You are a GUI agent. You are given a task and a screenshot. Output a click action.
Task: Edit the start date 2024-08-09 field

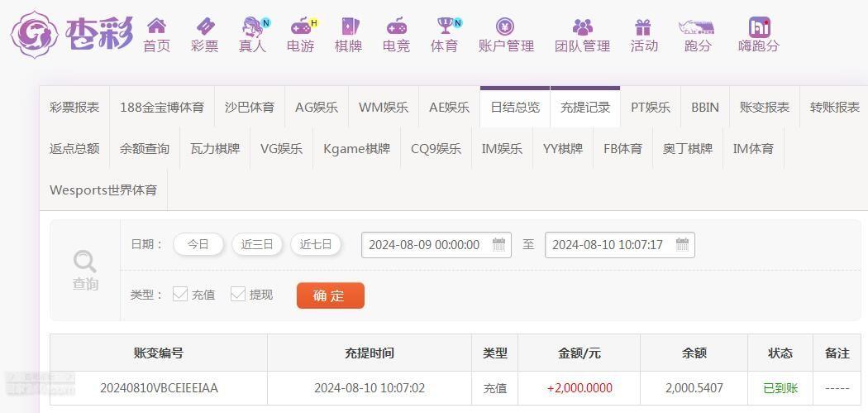pyautogui.click(x=436, y=245)
